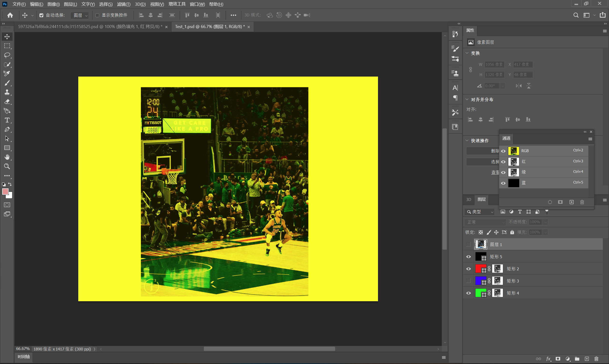Click the Home icon in options bar
This screenshot has width=609, height=364.
pyautogui.click(x=10, y=15)
